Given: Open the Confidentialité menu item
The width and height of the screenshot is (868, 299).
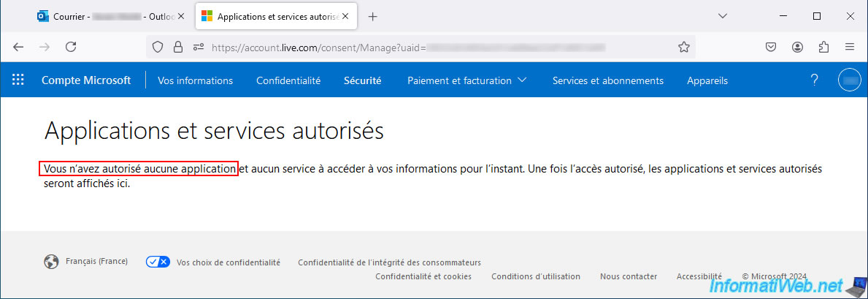Looking at the screenshot, I should click(x=288, y=80).
